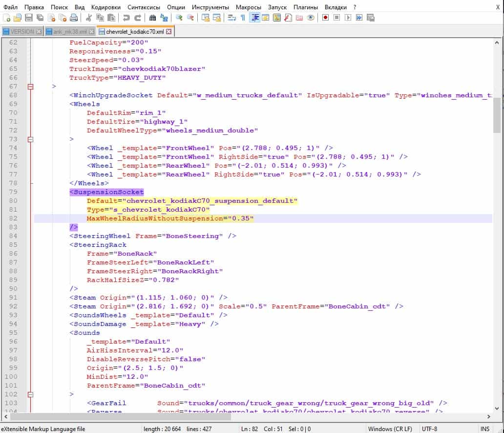504x433 pixels.
Task: Collapse the Sounds block at line 102
Action: pyautogui.click(x=30, y=394)
